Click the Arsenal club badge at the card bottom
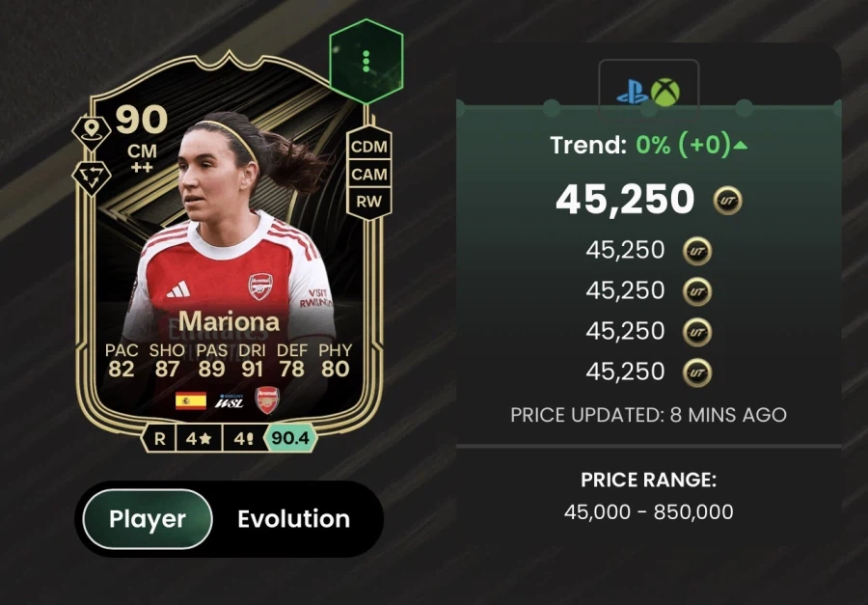This screenshot has height=605, width=868. [x=267, y=400]
